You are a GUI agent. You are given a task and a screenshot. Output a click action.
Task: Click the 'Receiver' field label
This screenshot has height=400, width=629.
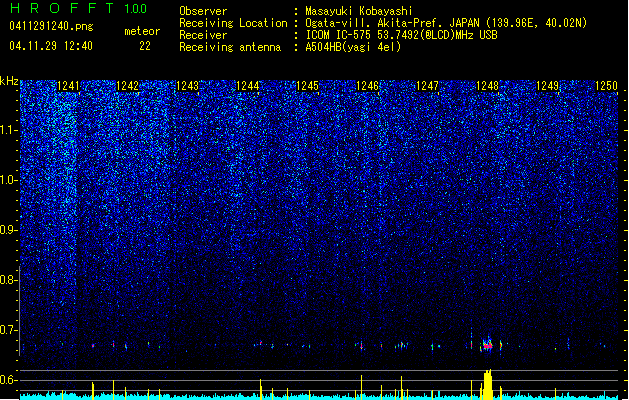203,35
